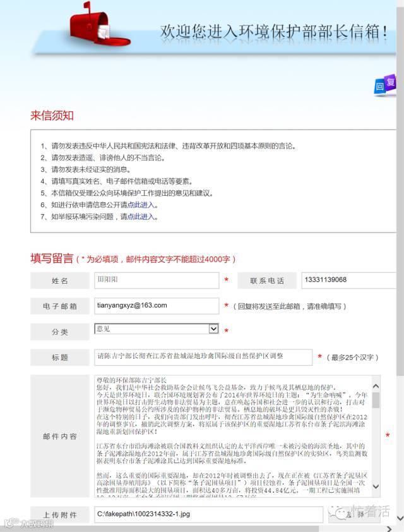Click the message area scroll up arrow
The height and width of the screenshot is (532, 404).
click(x=376, y=387)
